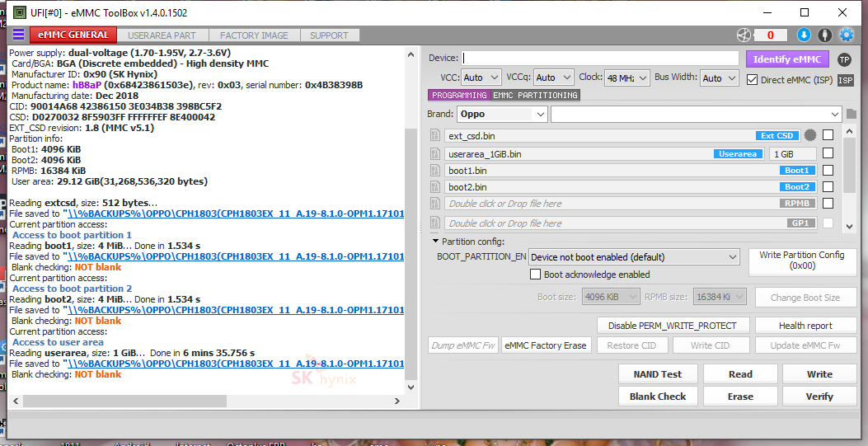Viewport: 868px width, 446px height.
Task: Click the network globe icon beside counter
Action: 744,35
